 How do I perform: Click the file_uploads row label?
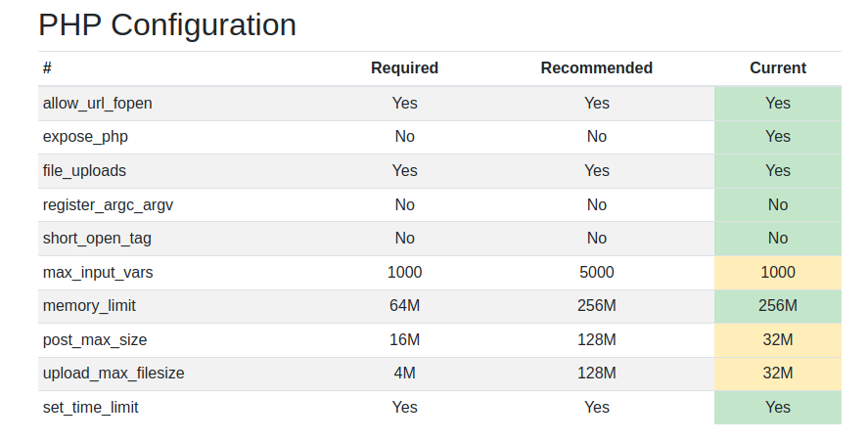pos(84,170)
